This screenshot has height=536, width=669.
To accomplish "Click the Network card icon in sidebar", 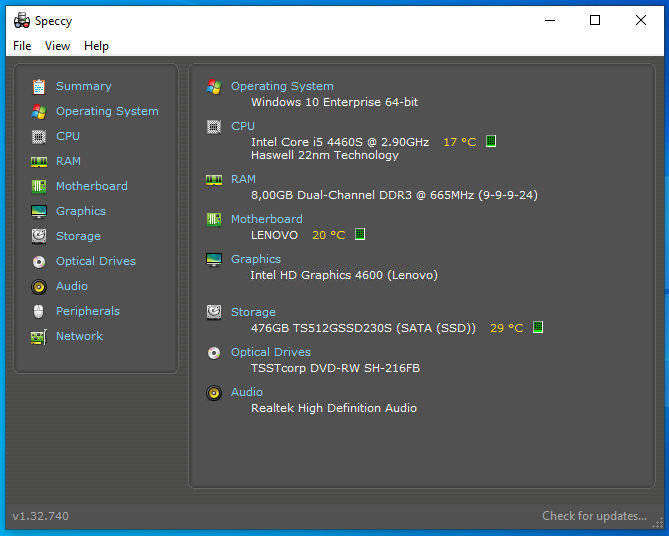I will coord(39,337).
